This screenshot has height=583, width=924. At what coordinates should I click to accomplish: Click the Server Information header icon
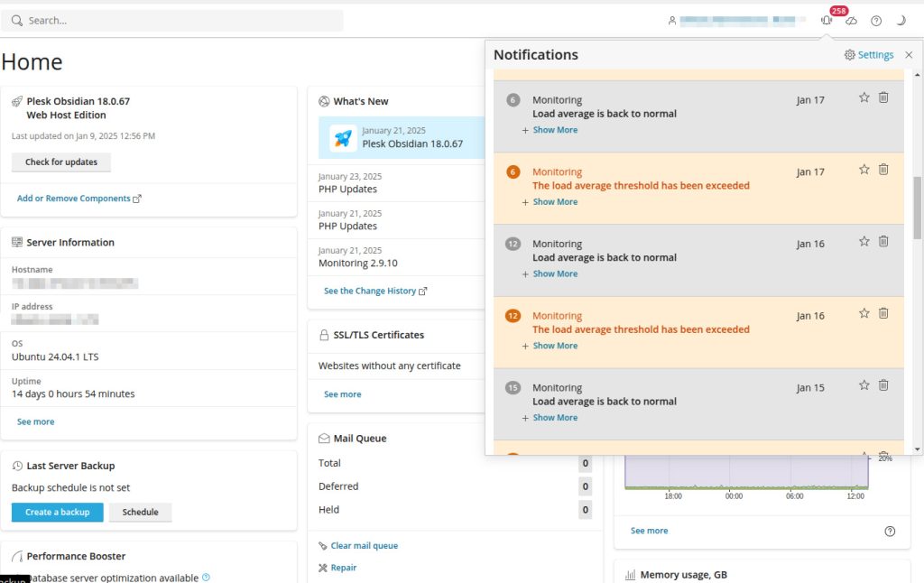17,242
